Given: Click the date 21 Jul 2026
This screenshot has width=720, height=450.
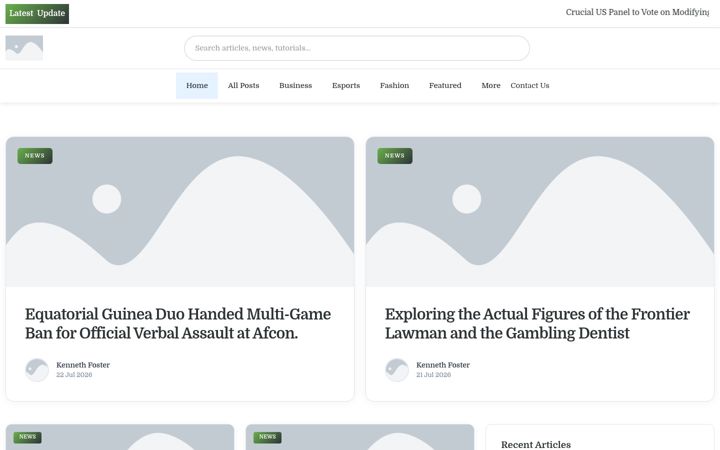Looking at the screenshot, I should tap(433, 375).
